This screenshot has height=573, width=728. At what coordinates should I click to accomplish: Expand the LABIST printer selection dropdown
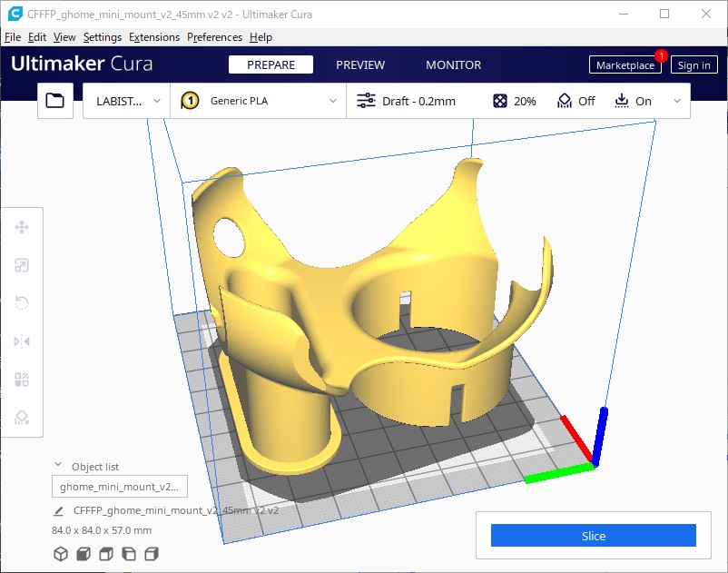tap(126, 101)
